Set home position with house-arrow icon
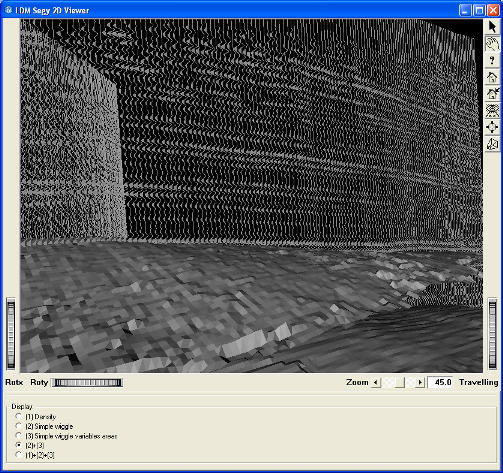Viewport: 503px width, 473px height. 492,94
